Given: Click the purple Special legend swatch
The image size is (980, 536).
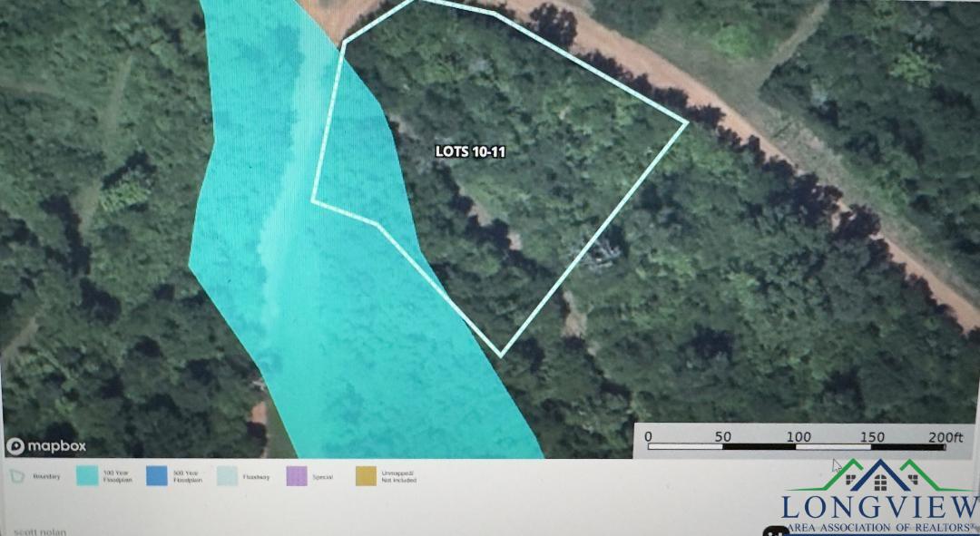Looking at the screenshot, I should coord(298,476).
